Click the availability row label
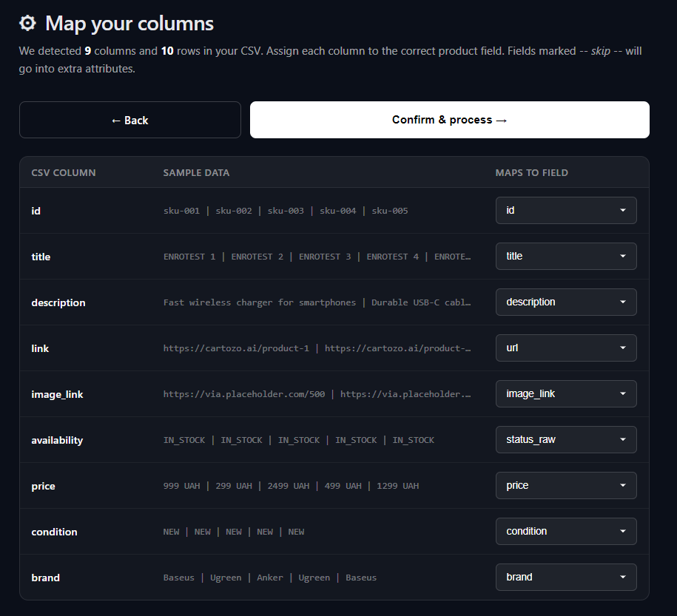 tap(57, 439)
